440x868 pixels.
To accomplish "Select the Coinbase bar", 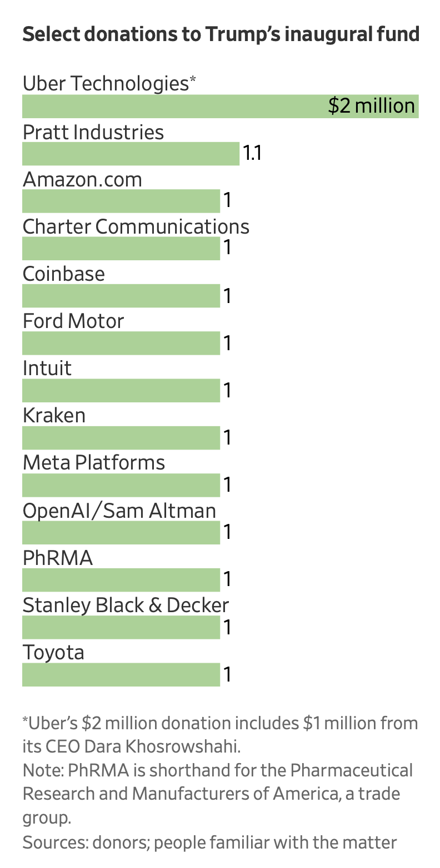I will tap(121, 296).
